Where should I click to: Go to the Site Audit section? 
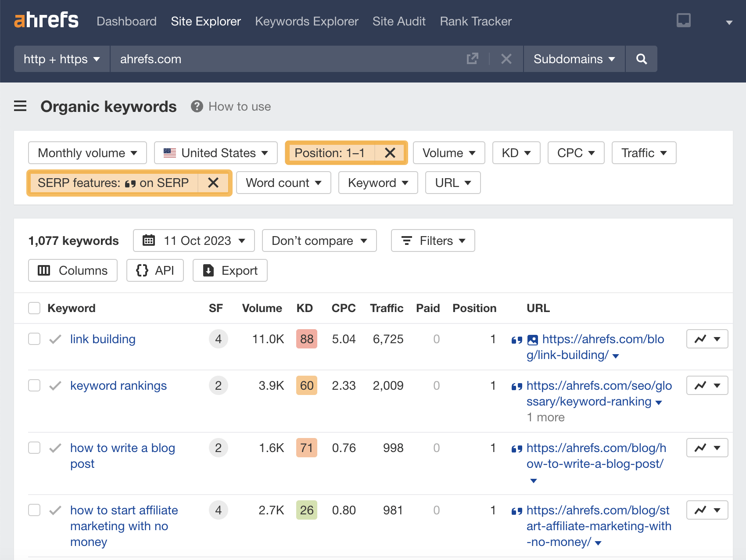(399, 21)
